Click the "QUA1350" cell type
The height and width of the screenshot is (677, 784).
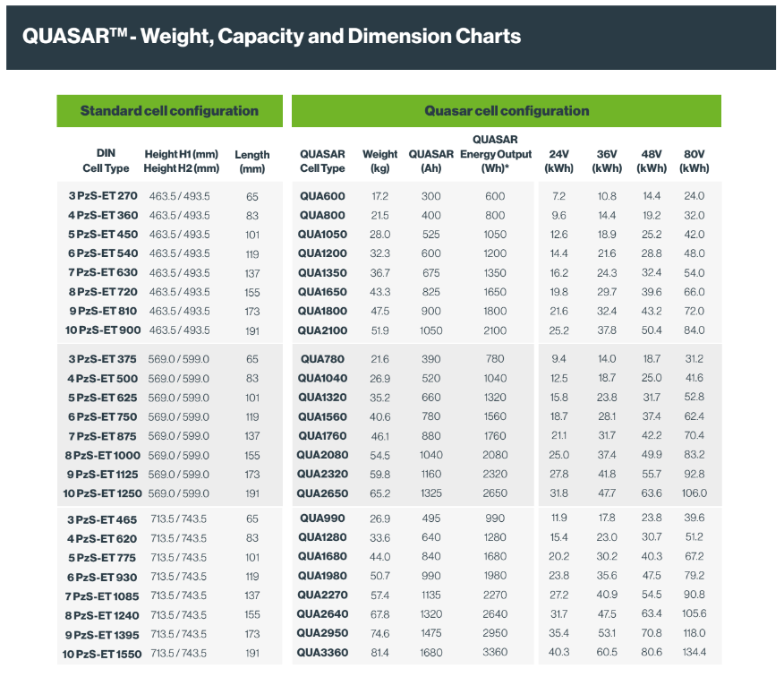pyautogui.click(x=322, y=273)
